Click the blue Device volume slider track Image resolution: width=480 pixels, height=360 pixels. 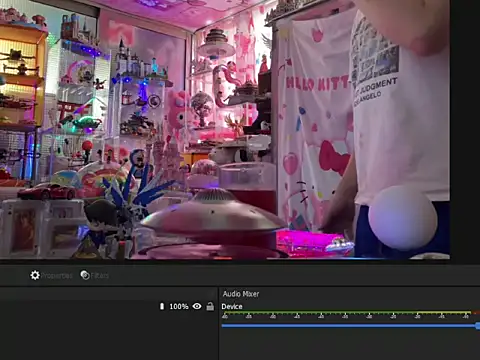(x=350, y=326)
